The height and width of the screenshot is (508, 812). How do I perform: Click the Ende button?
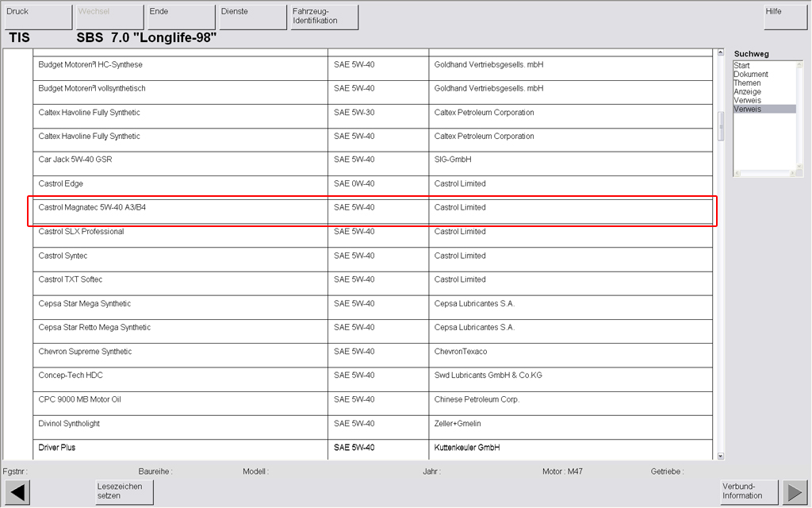click(181, 17)
